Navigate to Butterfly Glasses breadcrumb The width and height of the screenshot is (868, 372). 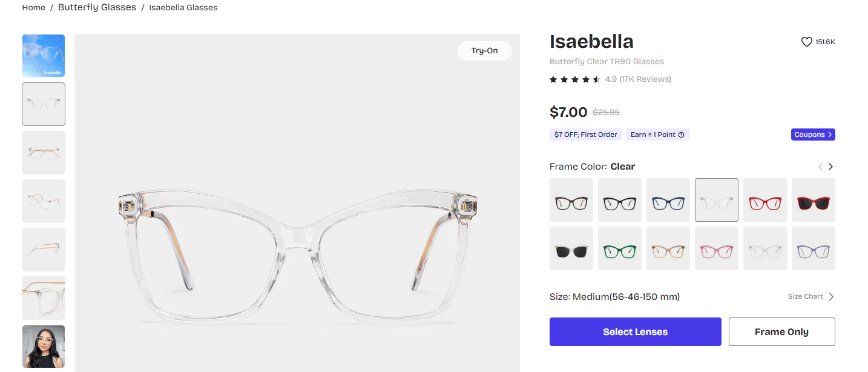point(97,7)
